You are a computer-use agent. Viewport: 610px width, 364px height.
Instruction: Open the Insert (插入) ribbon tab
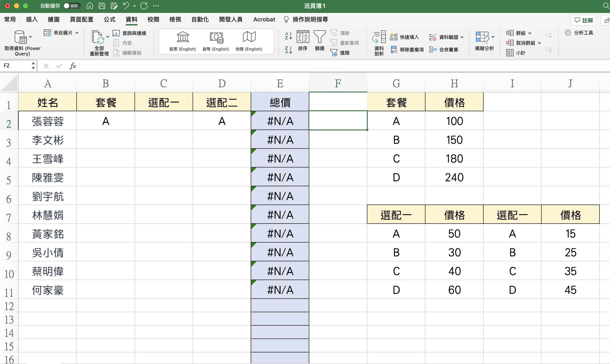(32, 19)
